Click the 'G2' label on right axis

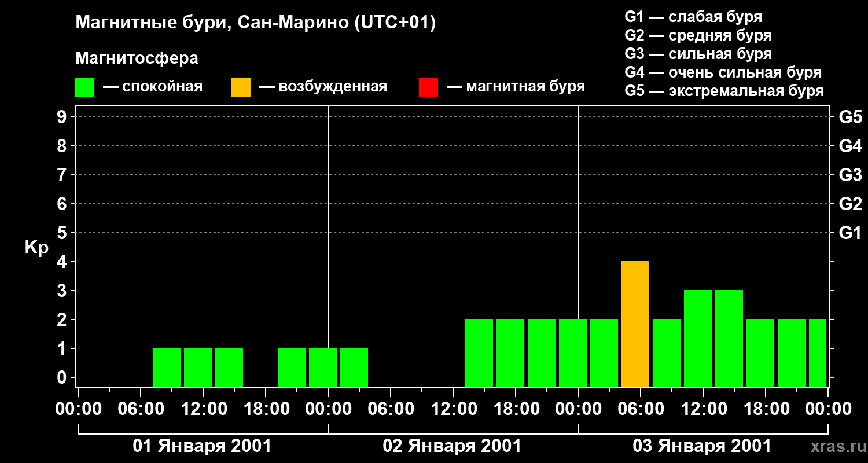click(851, 204)
